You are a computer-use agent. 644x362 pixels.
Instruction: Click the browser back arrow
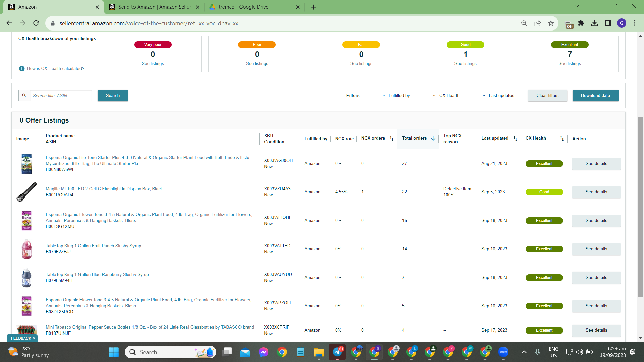point(9,23)
